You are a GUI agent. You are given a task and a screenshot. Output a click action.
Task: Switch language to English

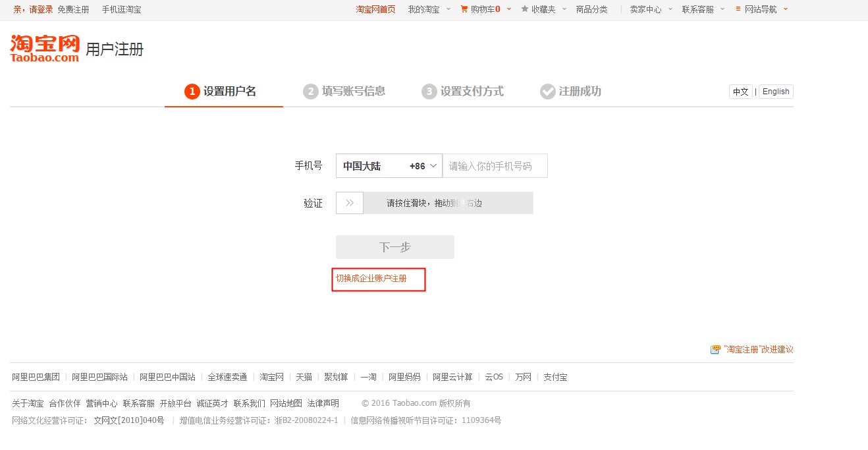click(776, 92)
